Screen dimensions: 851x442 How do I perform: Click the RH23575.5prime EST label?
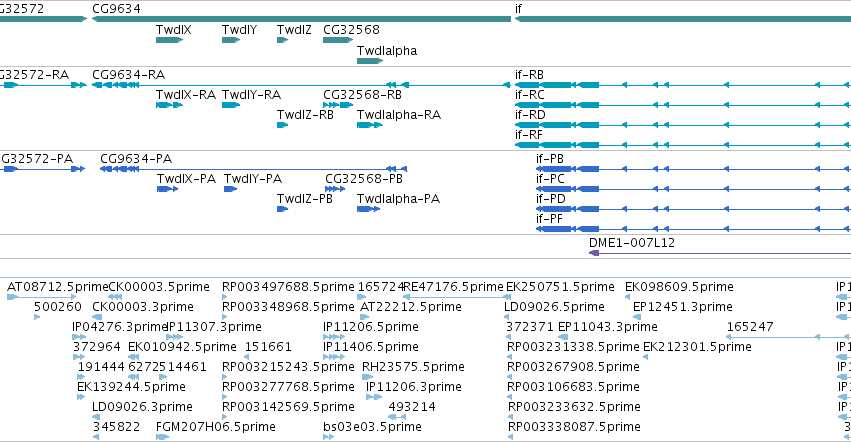click(413, 367)
